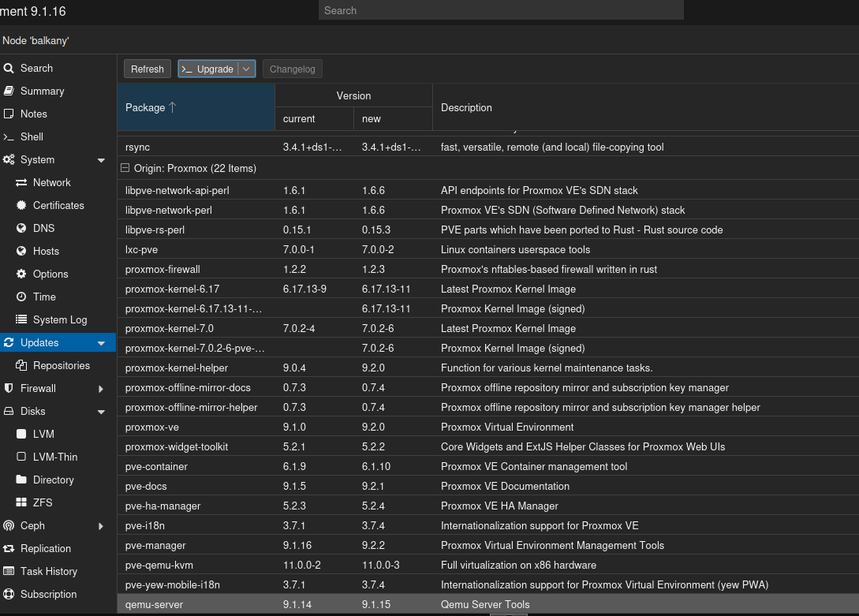859x616 pixels.
Task: Click the Directory folder icon
Action: [x=21, y=480]
